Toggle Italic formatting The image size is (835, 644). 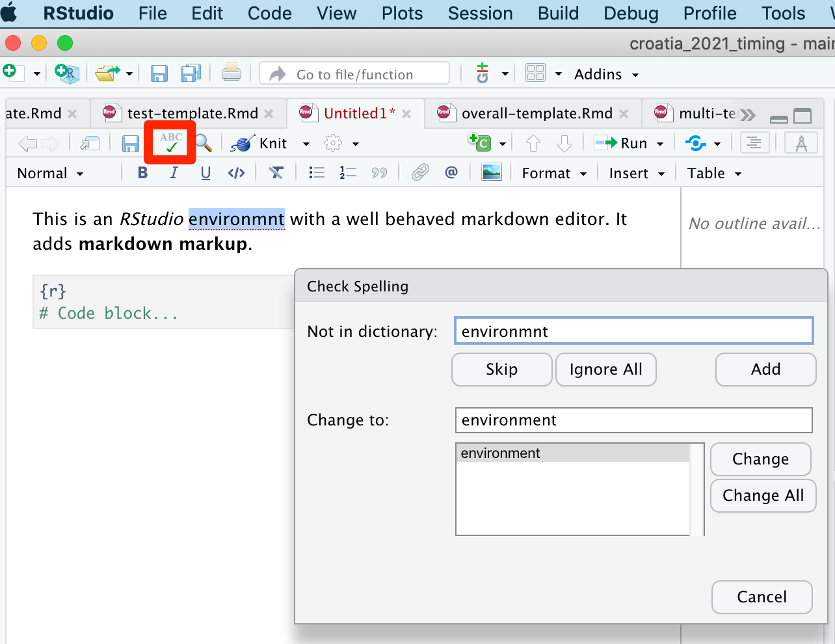click(x=174, y=173)
